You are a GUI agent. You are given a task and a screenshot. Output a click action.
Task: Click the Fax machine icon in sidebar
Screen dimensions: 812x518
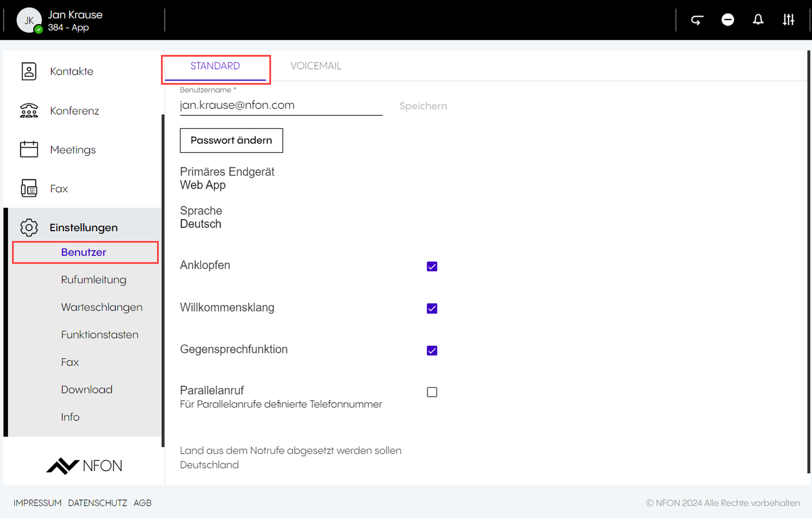[x=29, y=189]
